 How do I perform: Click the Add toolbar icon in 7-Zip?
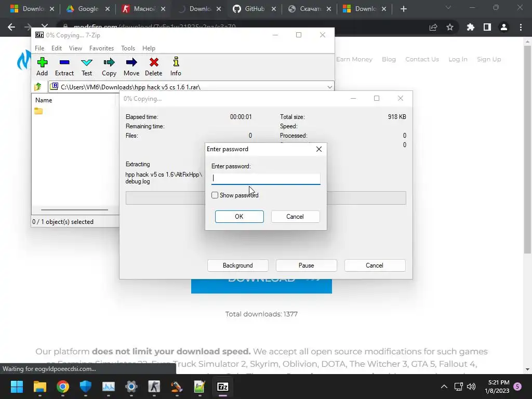(x=42, y=66)
